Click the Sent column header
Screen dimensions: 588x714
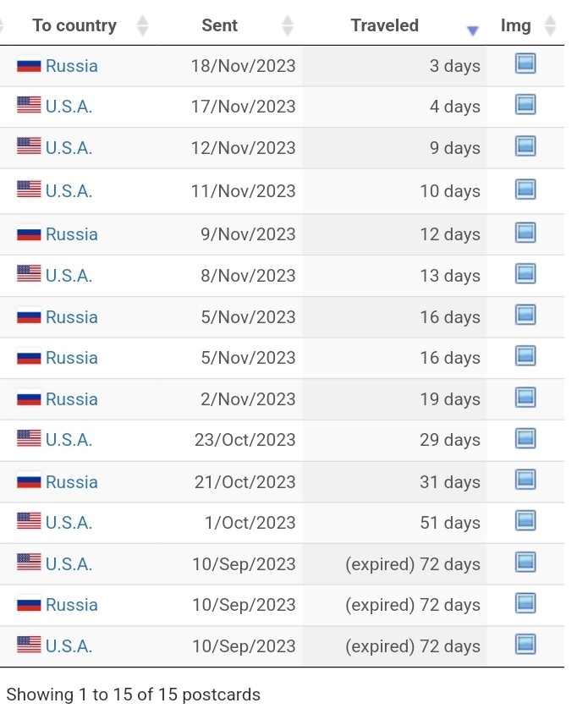pyautogui.click(x=219, y=25)
